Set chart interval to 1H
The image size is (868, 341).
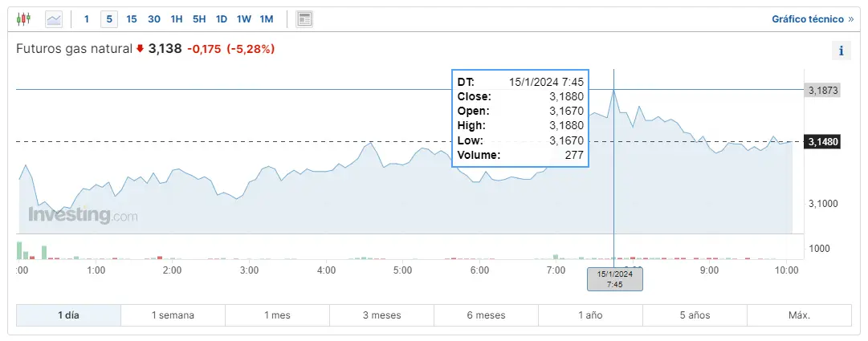177,18
